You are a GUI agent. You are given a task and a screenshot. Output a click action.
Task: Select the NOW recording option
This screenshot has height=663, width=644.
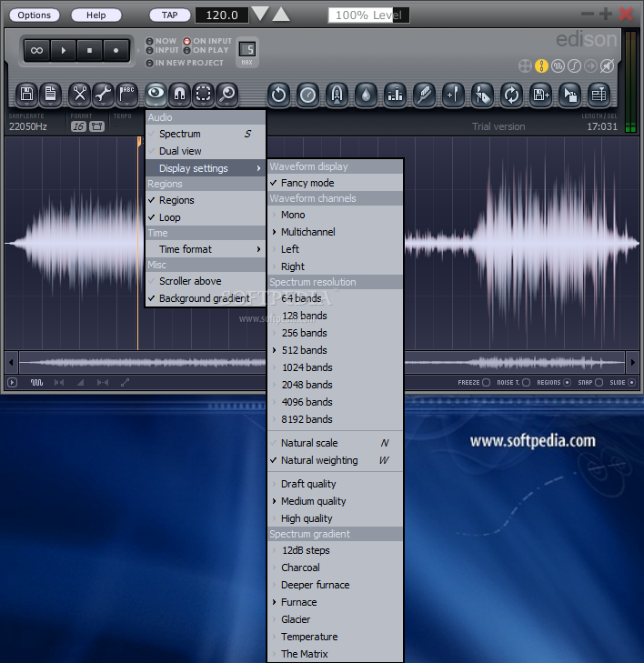161,41
